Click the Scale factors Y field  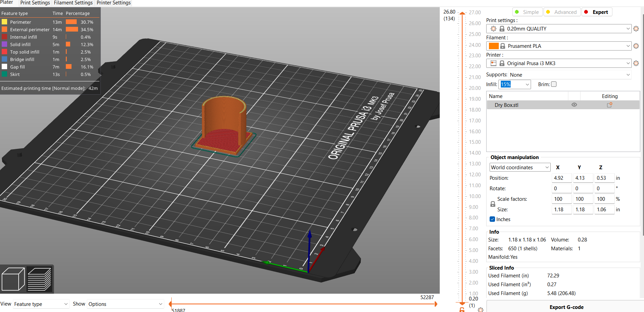(x=583, y=199)
